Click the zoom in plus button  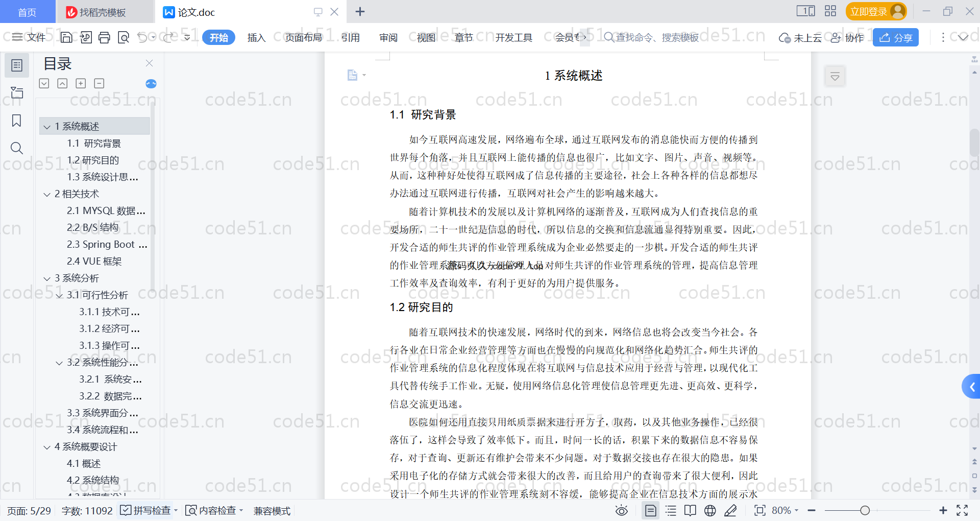click(943, 510)
